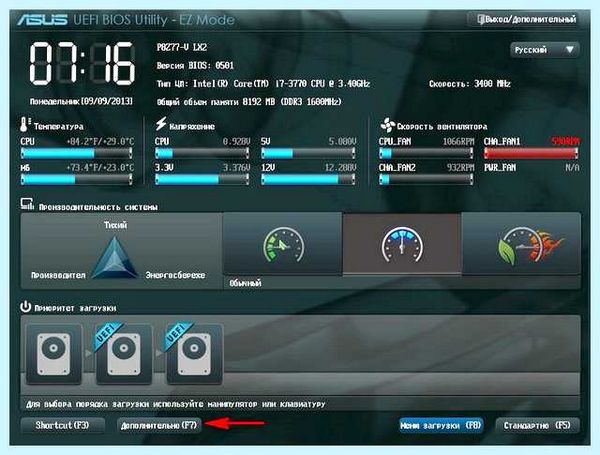600x455 pixels.
Task: Click the BIOS version 0501 text
Action: pos(195,65)
